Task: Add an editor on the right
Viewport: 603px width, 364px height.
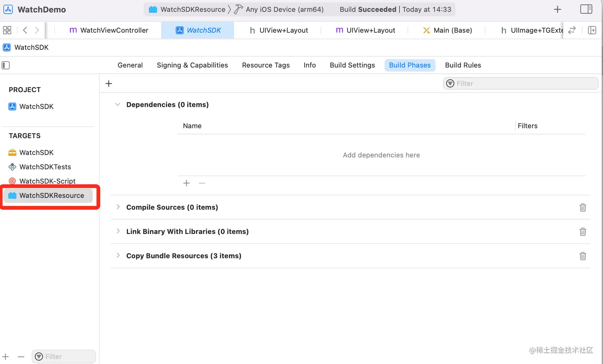Action: [x=592, y=30]
